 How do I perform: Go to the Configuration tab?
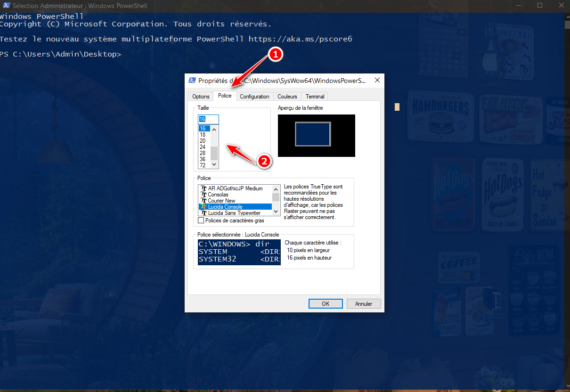254,97
